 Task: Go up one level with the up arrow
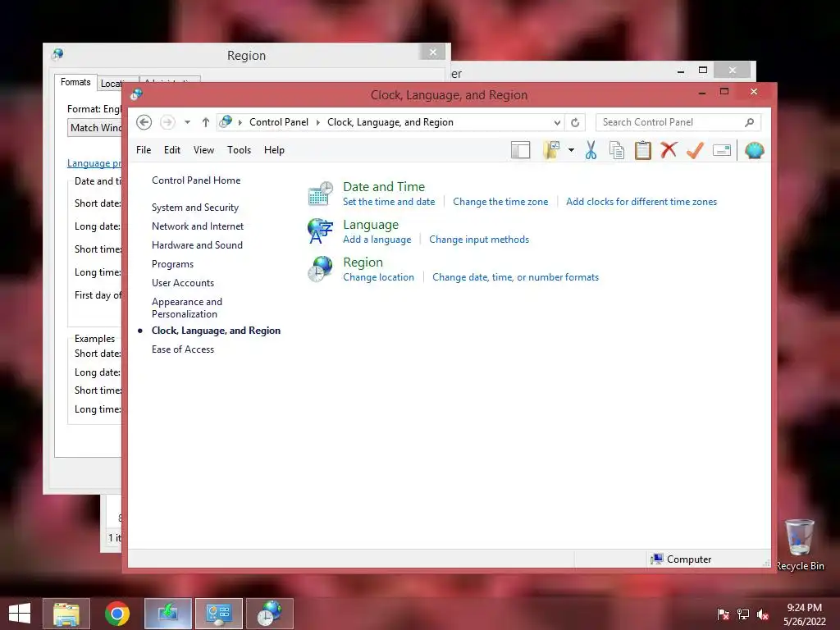tap(205, 122)
